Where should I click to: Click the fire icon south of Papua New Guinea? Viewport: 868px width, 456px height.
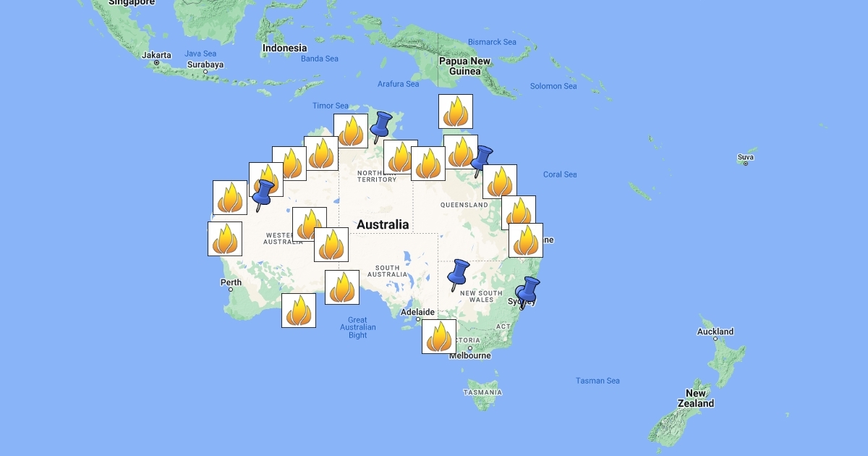pyautogui.click(x=456, y=111)
